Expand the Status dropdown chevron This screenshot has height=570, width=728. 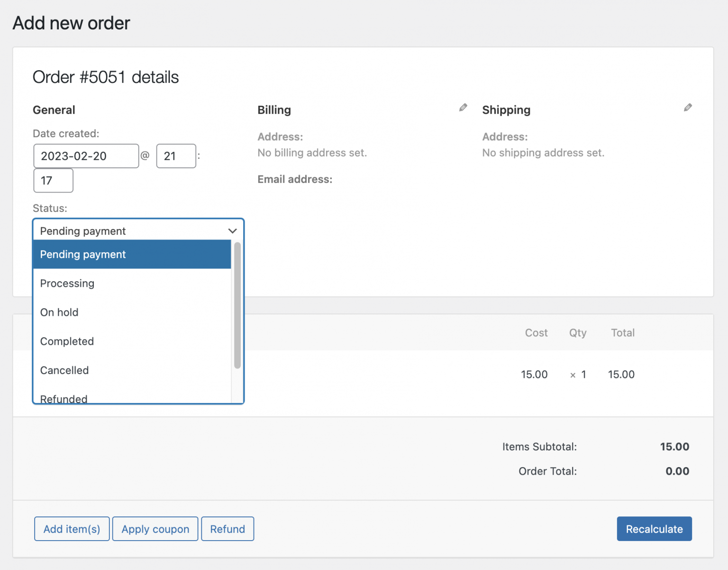[232, 231]
